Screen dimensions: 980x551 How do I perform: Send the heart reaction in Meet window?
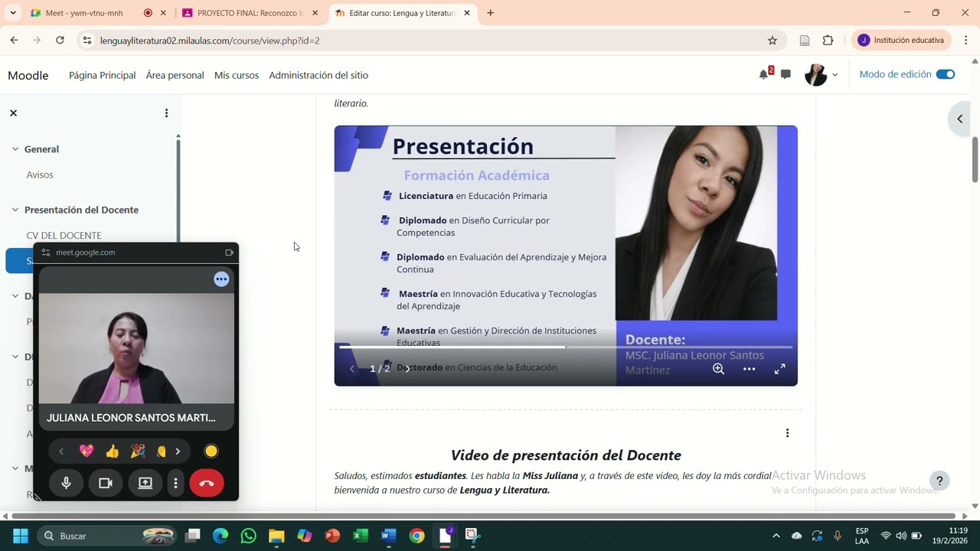click(x=87, y=452)
